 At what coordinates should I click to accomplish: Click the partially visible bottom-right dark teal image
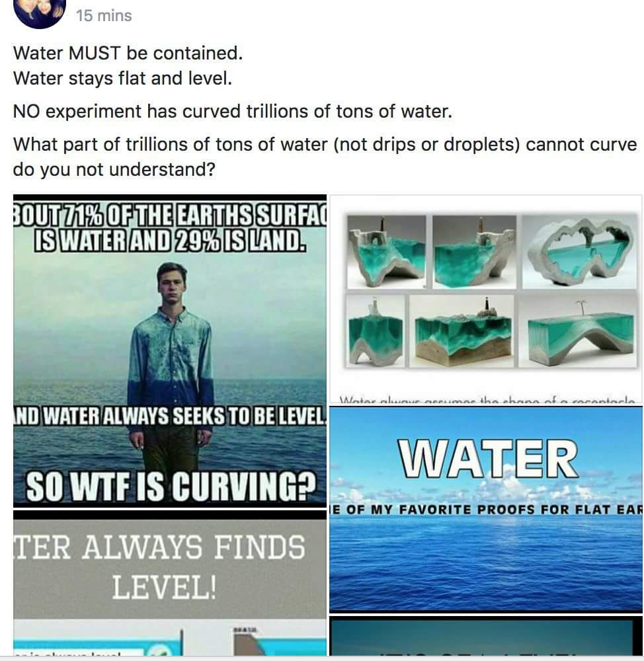[486, 636]
